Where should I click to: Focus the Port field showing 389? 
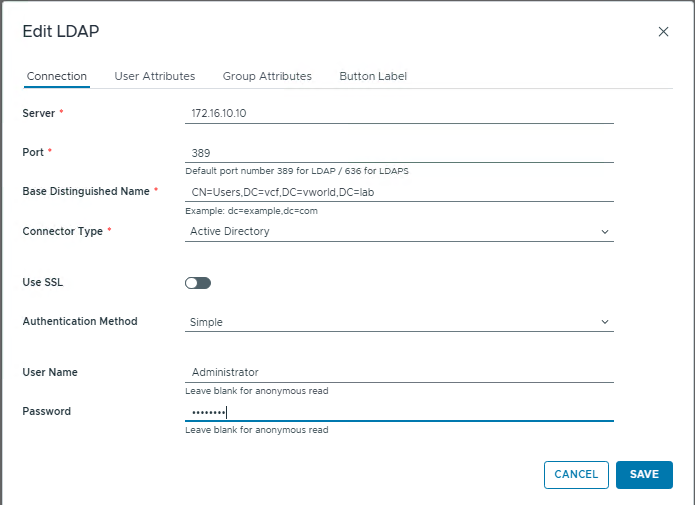398,153
